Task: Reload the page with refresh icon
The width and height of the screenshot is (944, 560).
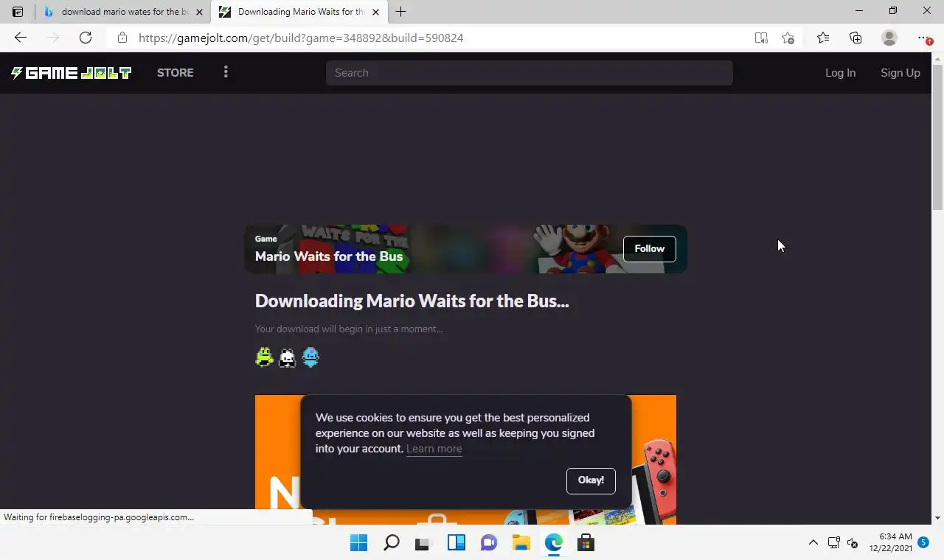Action: point(86,38)
